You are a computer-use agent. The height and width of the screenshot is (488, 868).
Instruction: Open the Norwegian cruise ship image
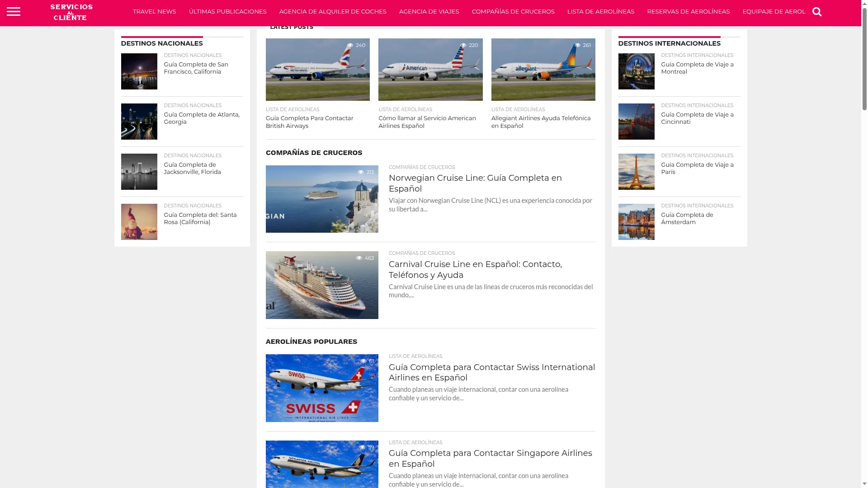322,199
